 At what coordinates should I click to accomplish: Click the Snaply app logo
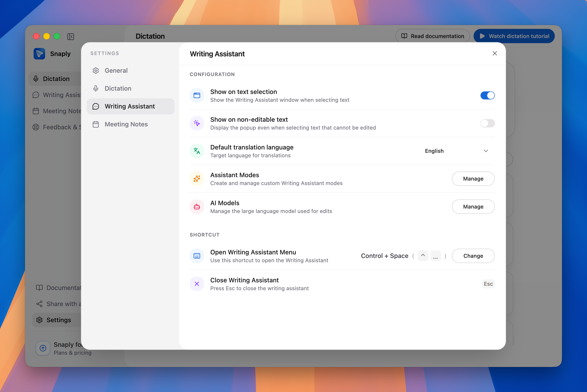39,53
